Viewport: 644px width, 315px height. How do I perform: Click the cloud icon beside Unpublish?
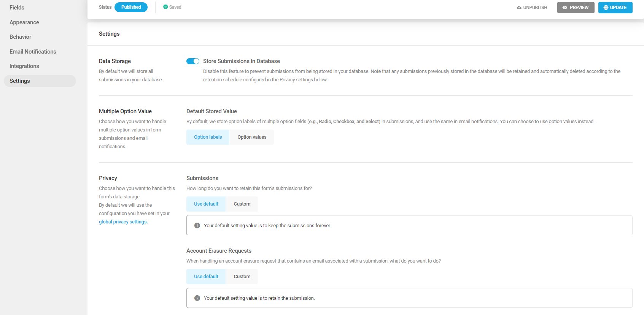pos(519,8)
